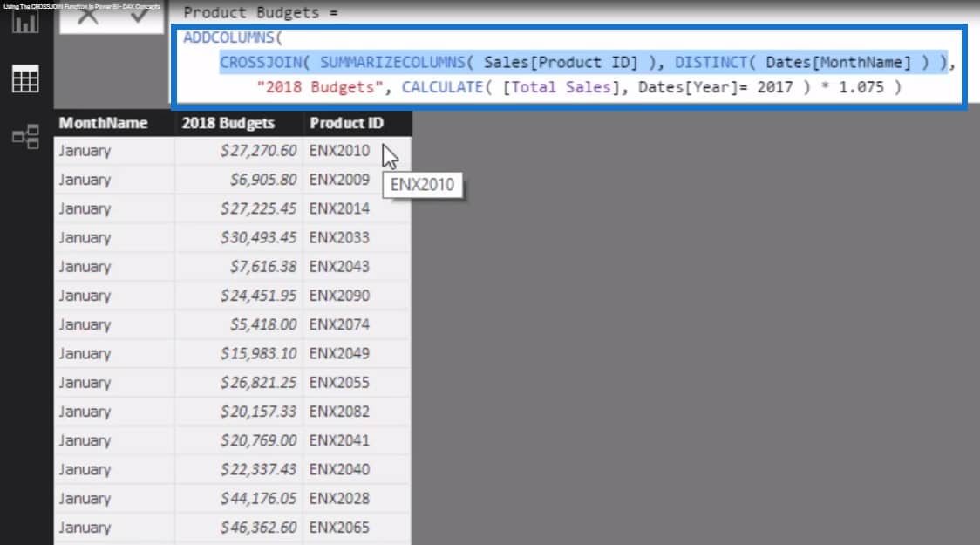Click the $20,769.00 budget value

coord(258,440)
